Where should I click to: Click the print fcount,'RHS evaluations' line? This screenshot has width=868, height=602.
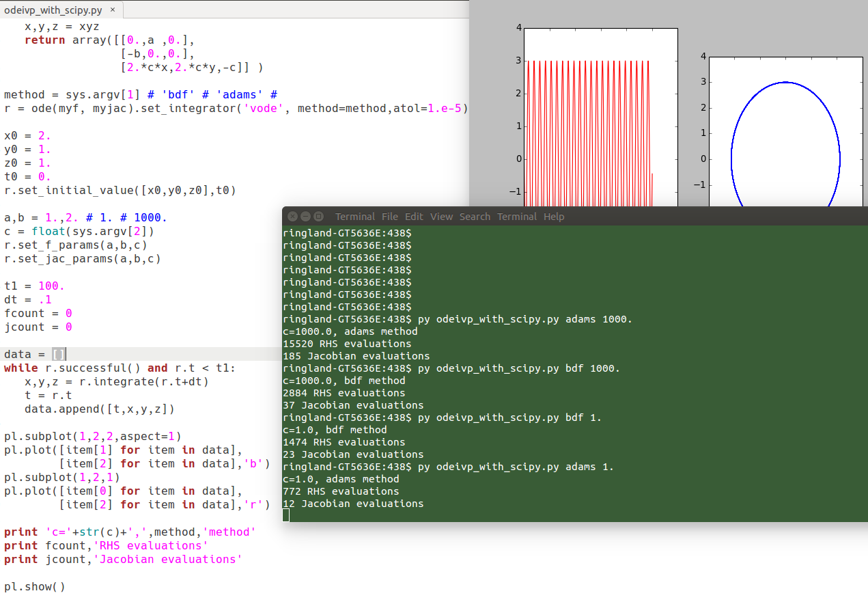pyautogui.click(x=106, y=546)
